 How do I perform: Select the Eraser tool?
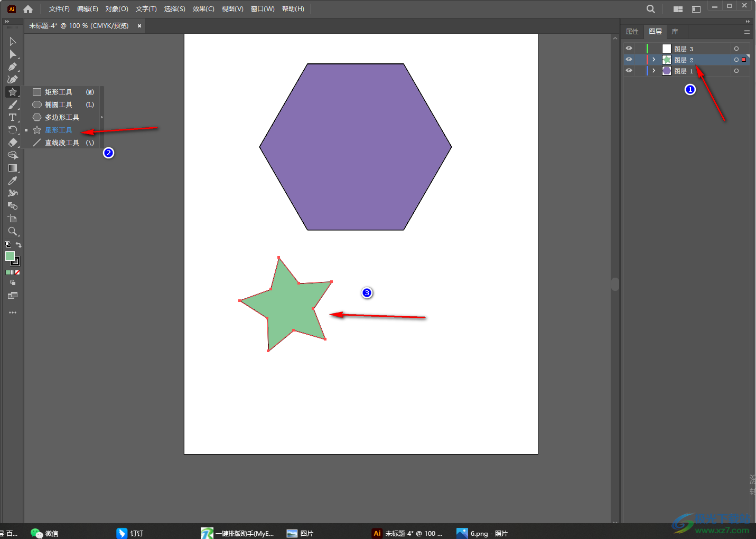point(13,143)
